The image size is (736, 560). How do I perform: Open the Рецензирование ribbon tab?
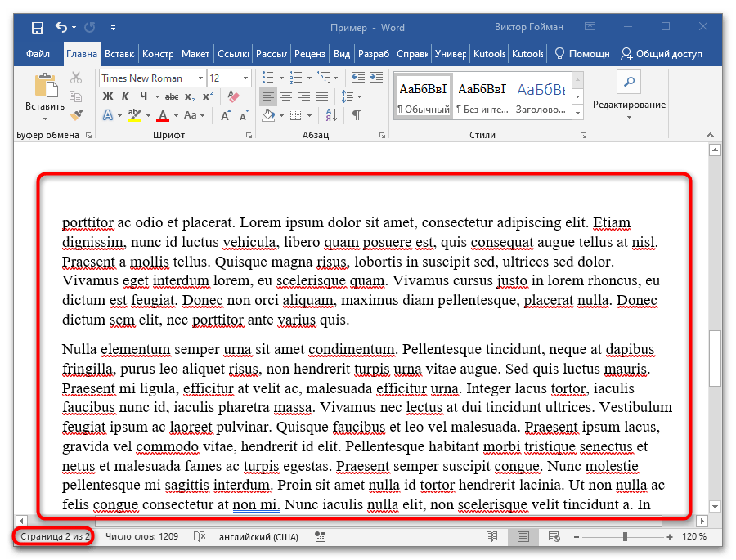tap(310, 53)
